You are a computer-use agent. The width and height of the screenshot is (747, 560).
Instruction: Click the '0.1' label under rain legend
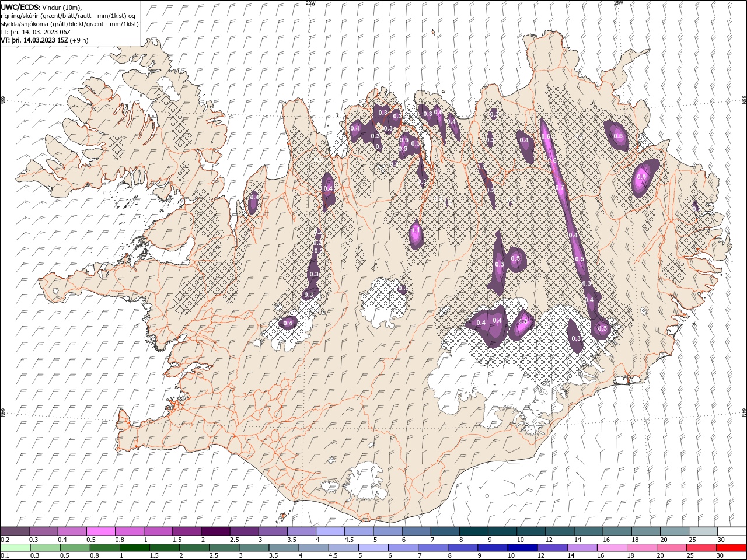[5, 555]
